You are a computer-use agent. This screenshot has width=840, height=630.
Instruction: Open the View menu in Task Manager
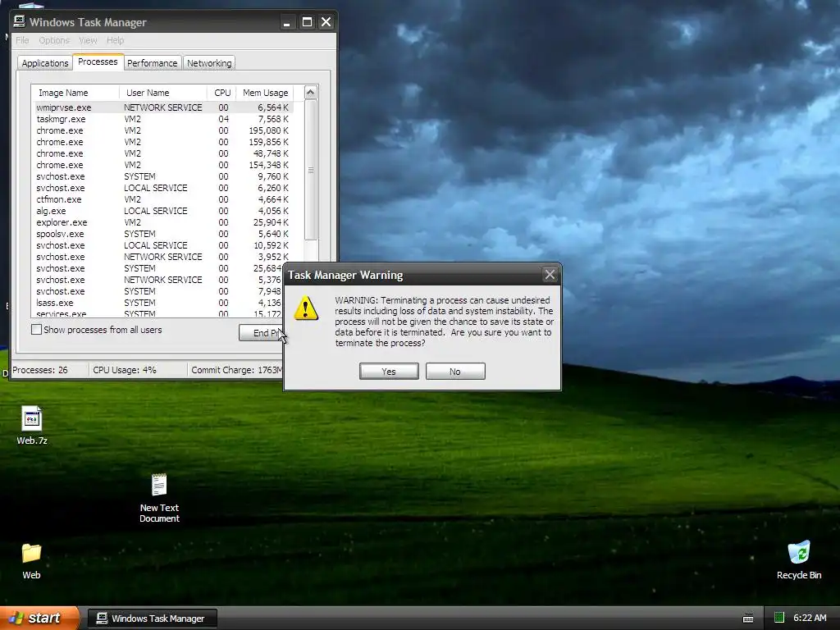pos(88,40)
